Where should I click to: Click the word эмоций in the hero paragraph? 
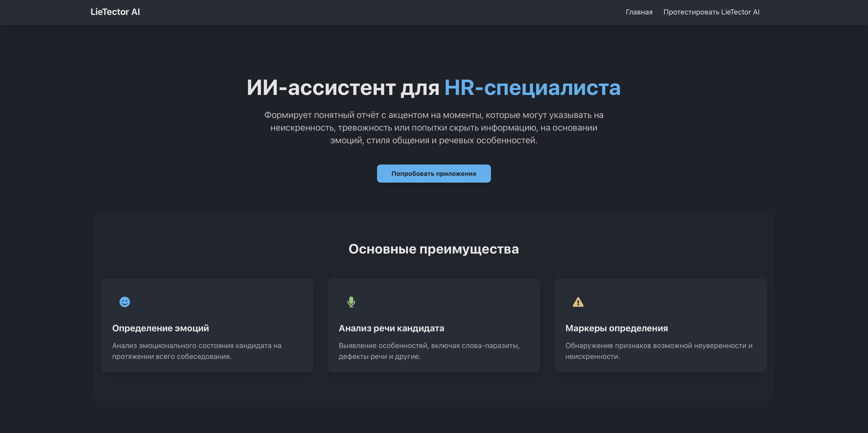(x=347, y=141)
